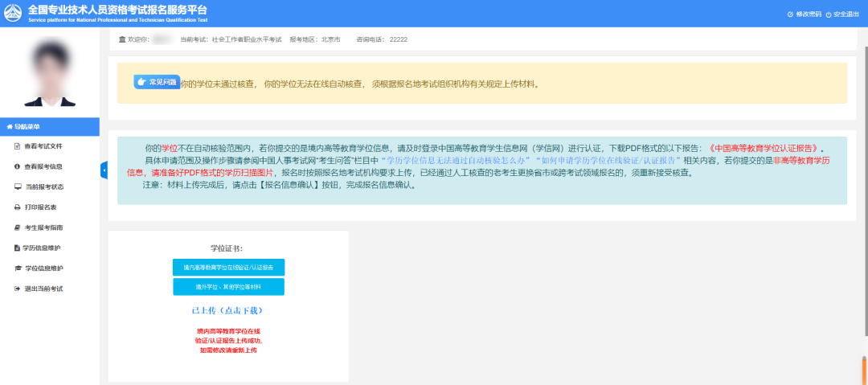
Task: Click the graduation cap icon beside 学位信息维护
Action: pos(18,268)
